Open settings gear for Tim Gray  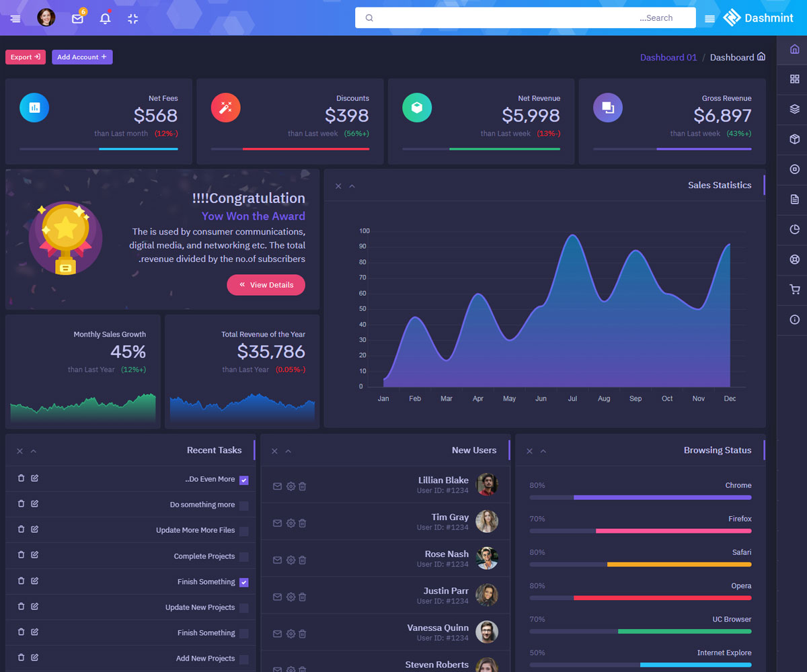(x=291, y=523)
